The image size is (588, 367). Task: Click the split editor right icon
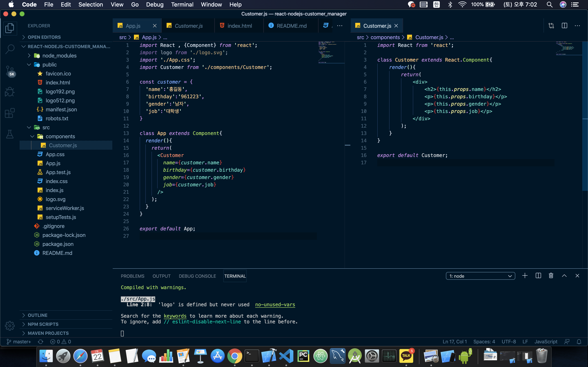click(x=564, y=26)
